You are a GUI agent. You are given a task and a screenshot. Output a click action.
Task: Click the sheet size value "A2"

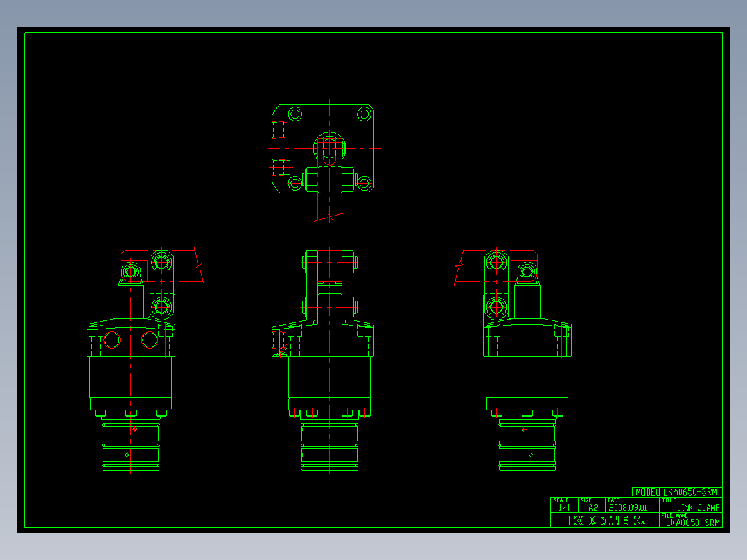[592, 507]
